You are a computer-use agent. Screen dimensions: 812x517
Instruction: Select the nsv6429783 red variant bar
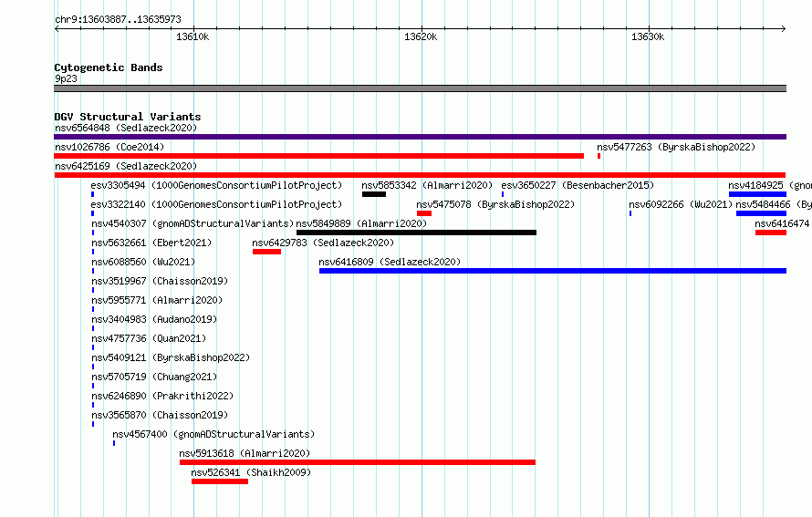point(266,252)
